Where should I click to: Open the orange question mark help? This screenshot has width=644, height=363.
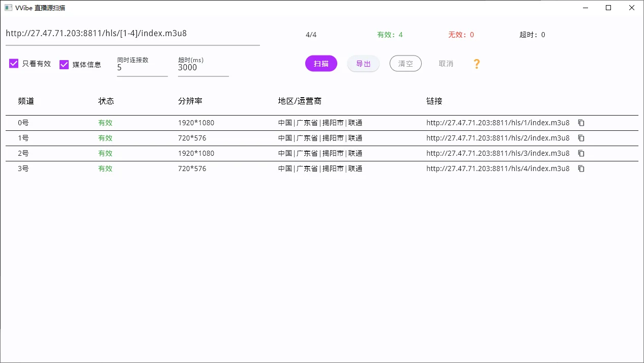pyautogui.click(x=476, y=64)
